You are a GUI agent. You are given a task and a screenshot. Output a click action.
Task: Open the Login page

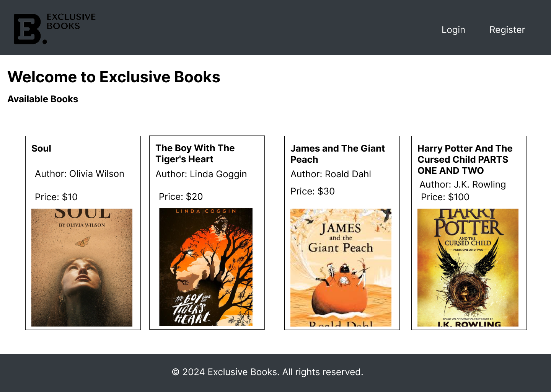(x=453, y=30)
